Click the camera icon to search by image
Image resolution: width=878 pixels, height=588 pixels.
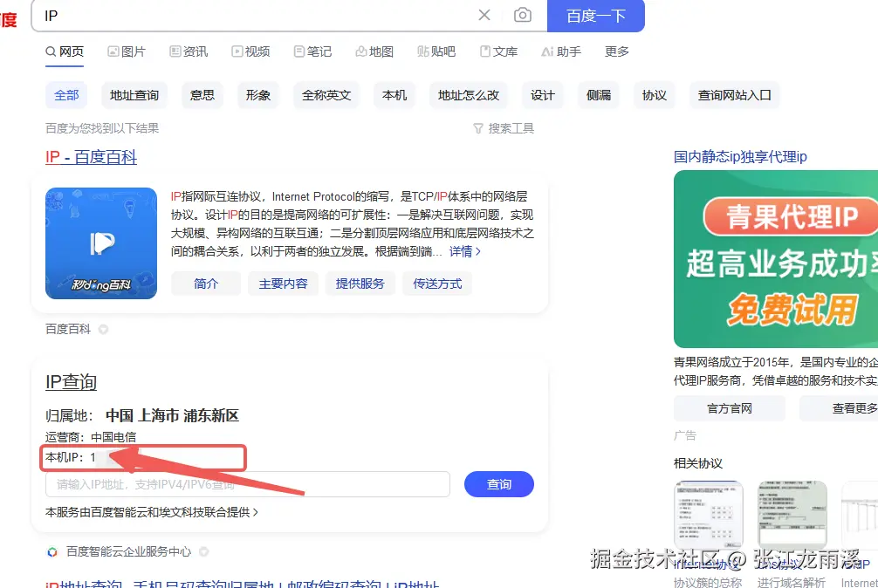522,16
